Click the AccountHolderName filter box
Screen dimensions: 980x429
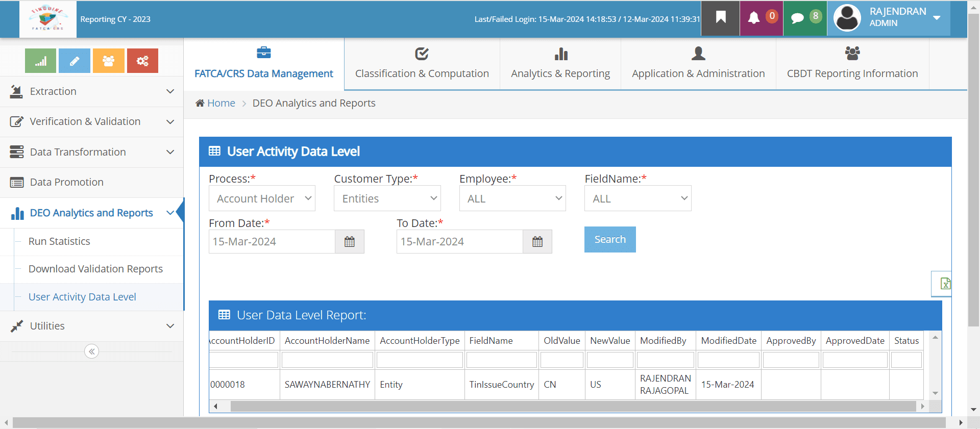pyautogui.click(x=327, y=360)
